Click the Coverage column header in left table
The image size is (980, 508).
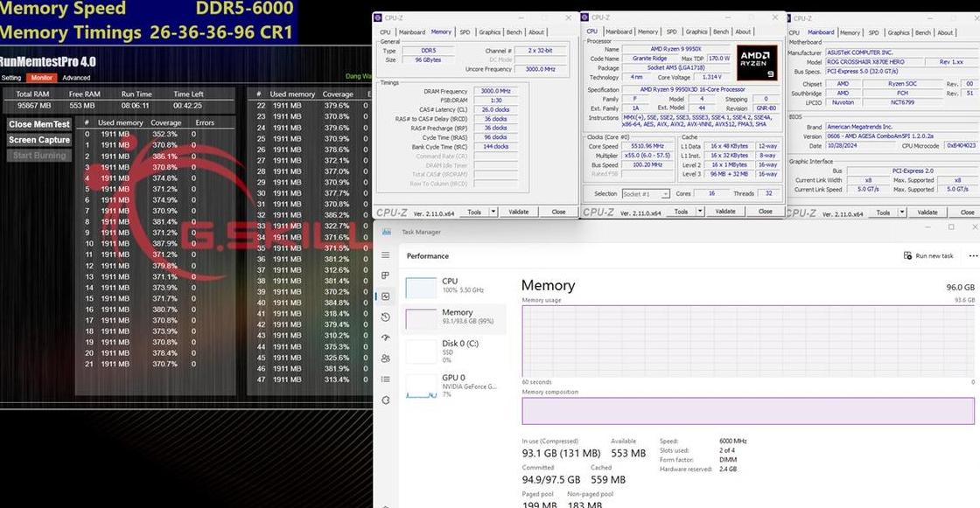pyautogui.click(x=165, y=123)
